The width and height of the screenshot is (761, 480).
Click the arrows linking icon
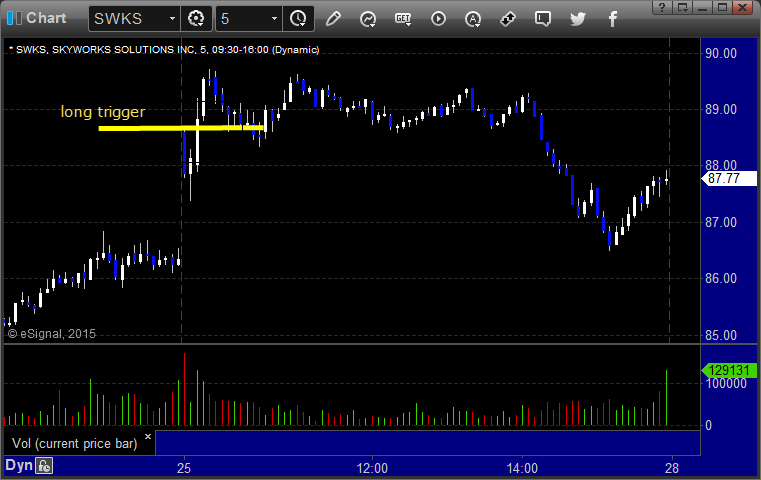coord(508,19)
